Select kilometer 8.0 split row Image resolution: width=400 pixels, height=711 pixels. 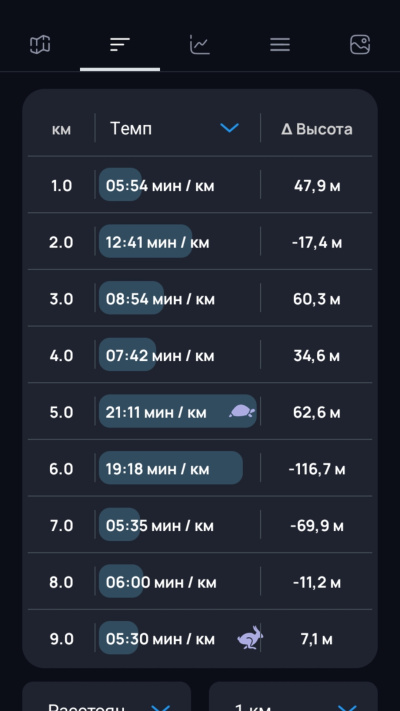click(200, 581)
